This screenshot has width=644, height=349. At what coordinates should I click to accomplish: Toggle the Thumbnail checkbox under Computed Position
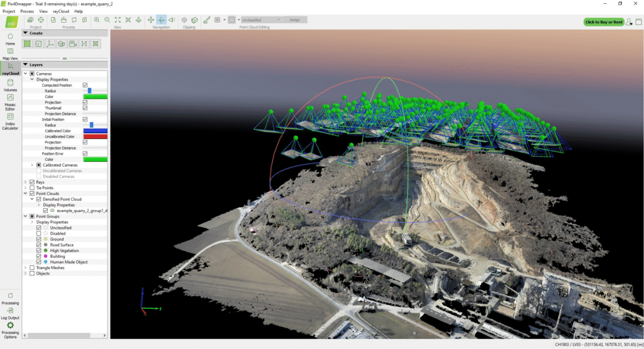(85, 108)
